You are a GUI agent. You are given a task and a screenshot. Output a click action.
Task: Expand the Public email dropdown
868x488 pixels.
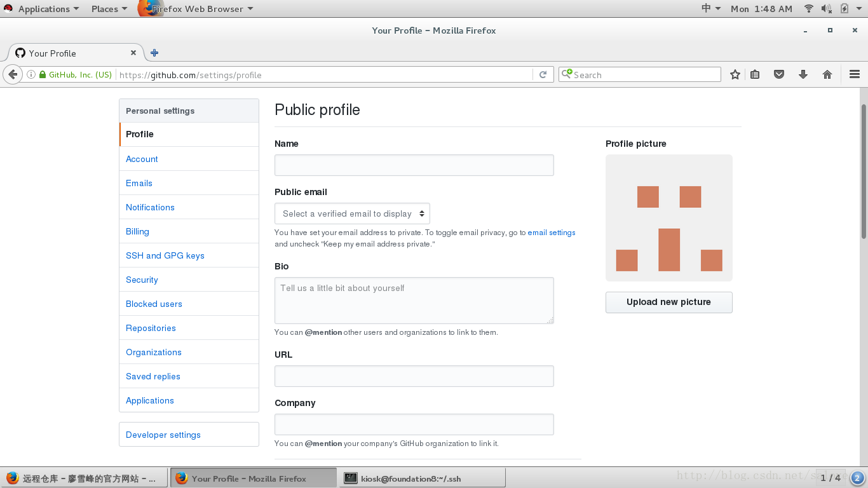click(352, 213)
